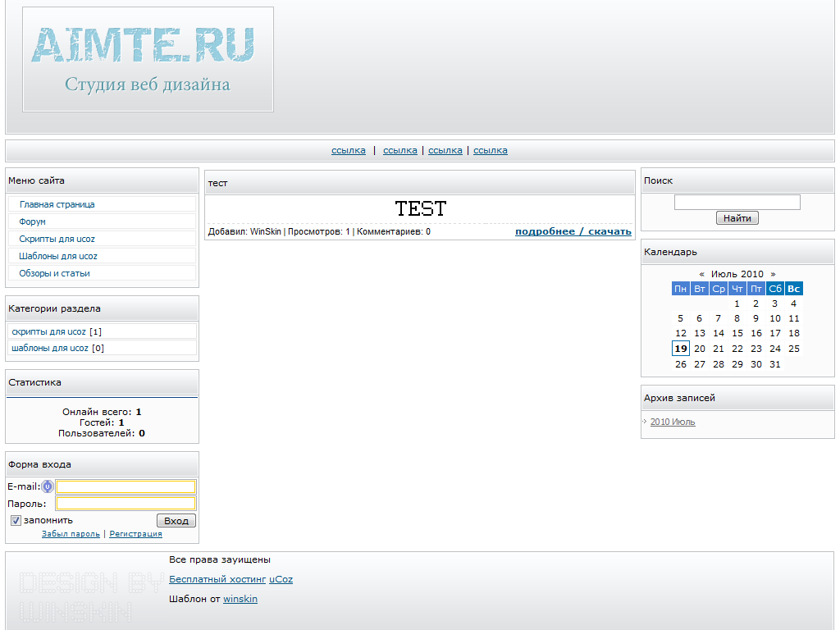Click the search text field
The width and height of the screenshot is (840, 630).
click(737, 202)
